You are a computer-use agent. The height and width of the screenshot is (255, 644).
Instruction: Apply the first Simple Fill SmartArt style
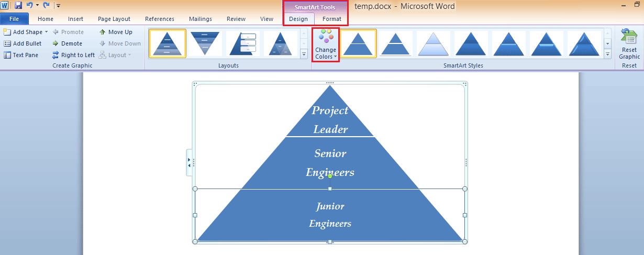[358, 43]
